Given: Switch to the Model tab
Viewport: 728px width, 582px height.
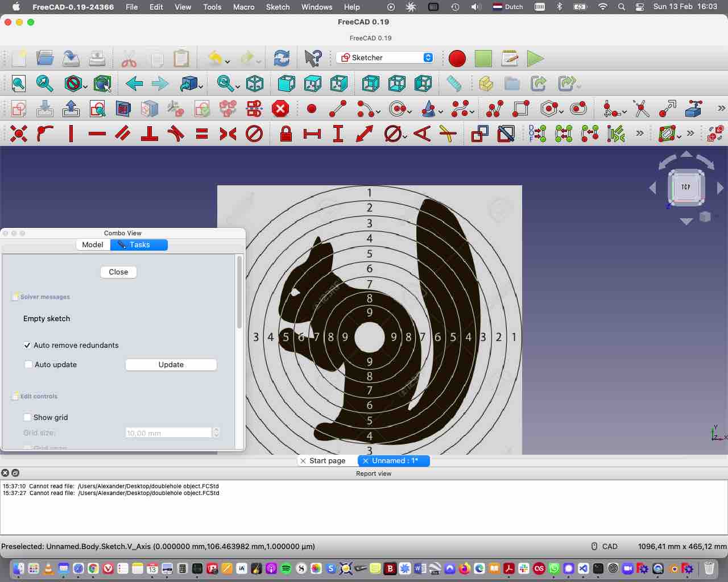Looking at the screenshot, I should pos(93,244).
